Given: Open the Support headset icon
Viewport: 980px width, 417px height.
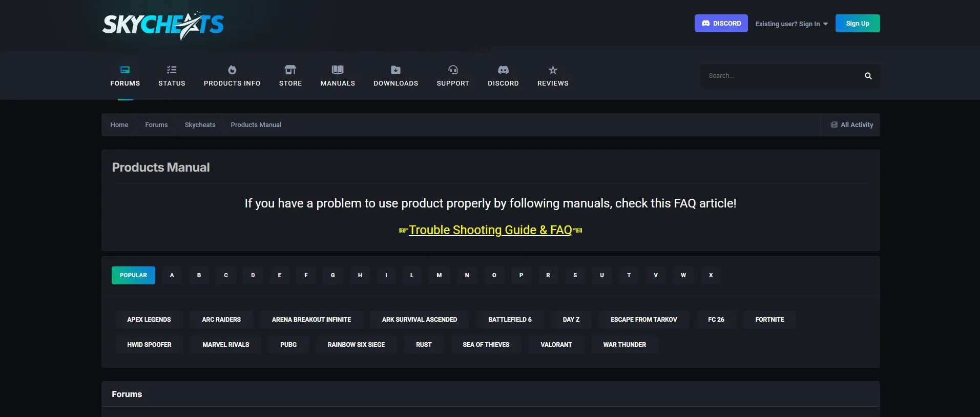Looking at the screenshot, I should pos(453,70).
